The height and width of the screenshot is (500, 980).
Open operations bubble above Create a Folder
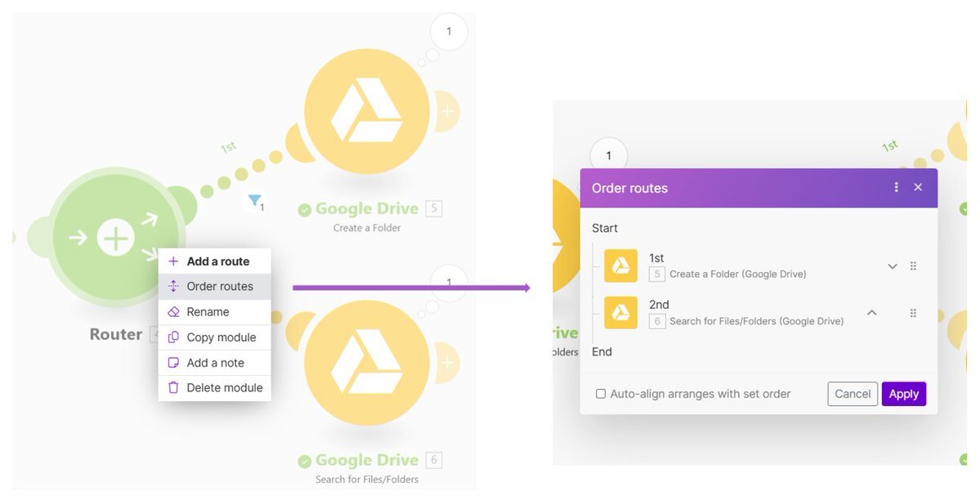[x=449, y=31]
